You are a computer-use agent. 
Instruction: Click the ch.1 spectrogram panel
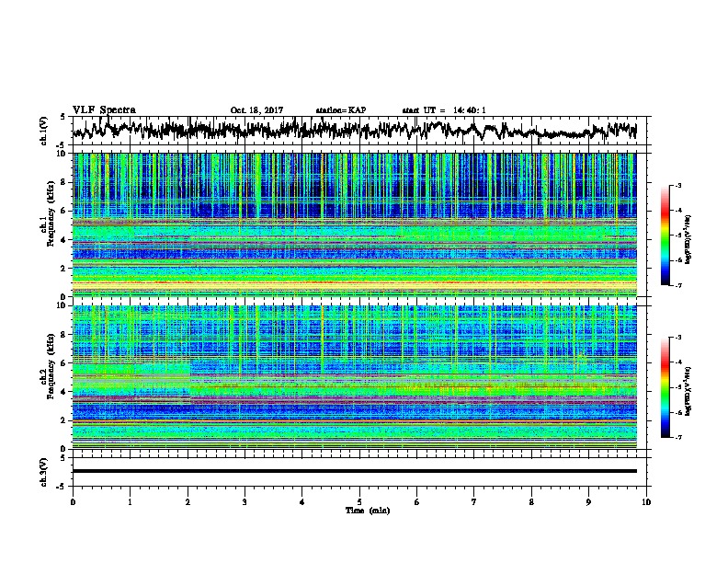coord(355,224)
